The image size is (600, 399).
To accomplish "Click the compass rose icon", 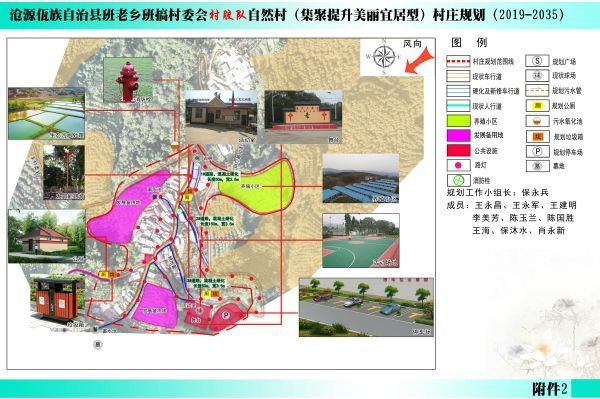I will click(x=384, y=56).
